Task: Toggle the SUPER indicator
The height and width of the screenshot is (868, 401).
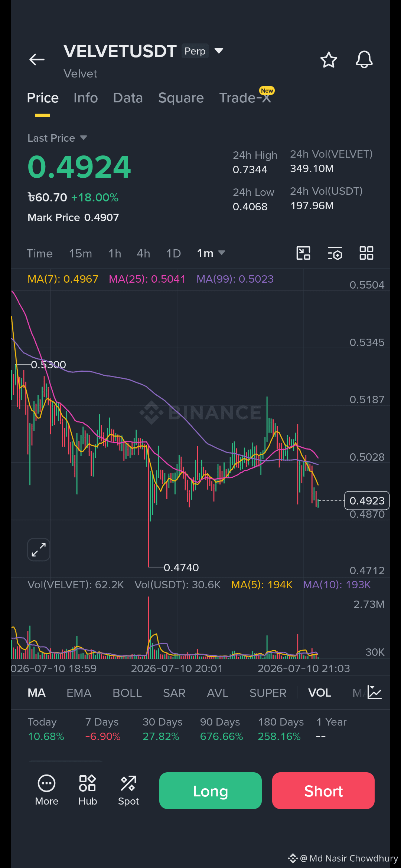Action: 268,693
